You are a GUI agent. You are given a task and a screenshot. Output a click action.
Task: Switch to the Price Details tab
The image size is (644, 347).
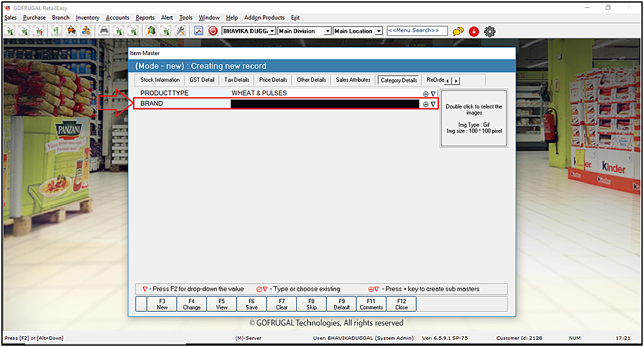(273, 80)
